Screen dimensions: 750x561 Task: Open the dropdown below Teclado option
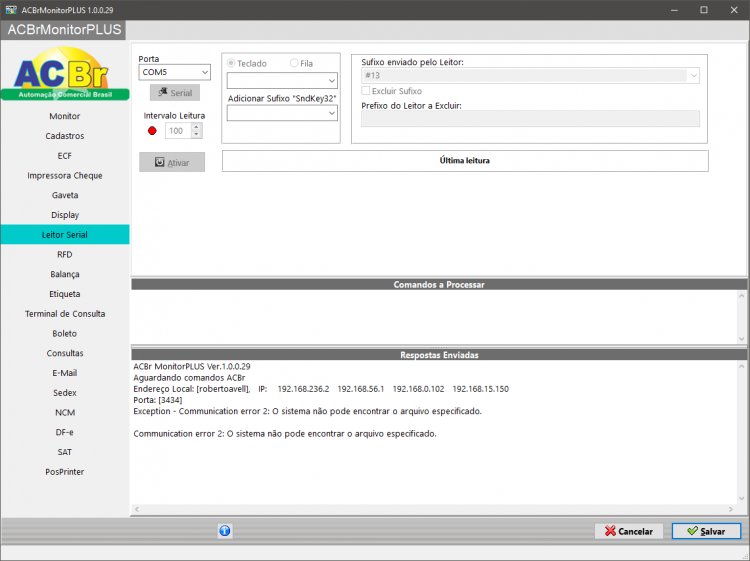click(x=331, y=81)
